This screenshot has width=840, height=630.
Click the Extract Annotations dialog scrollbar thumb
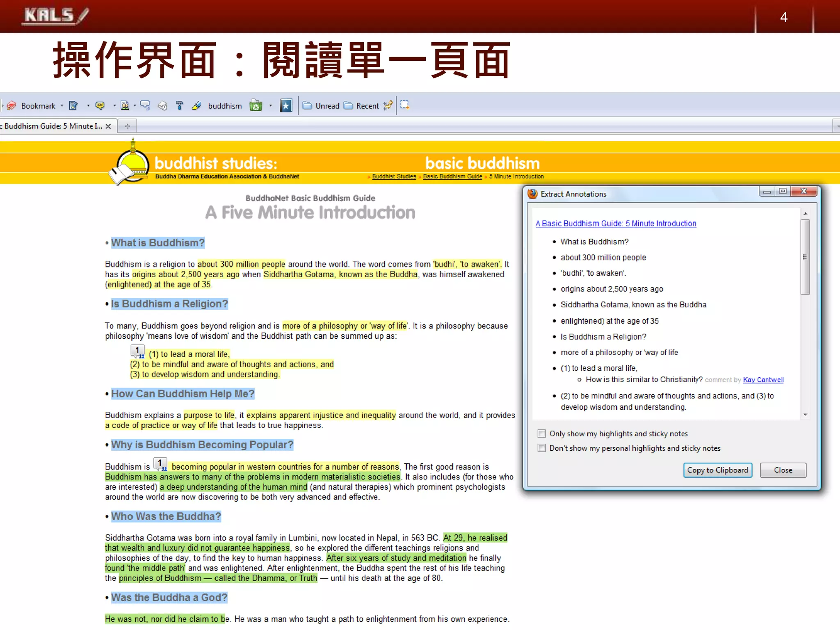click(805, 257)
